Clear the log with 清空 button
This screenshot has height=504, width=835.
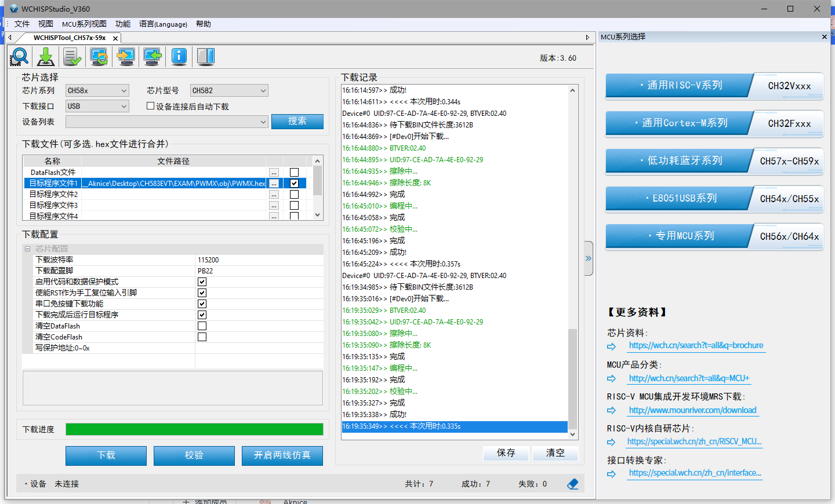click(556, 453)
